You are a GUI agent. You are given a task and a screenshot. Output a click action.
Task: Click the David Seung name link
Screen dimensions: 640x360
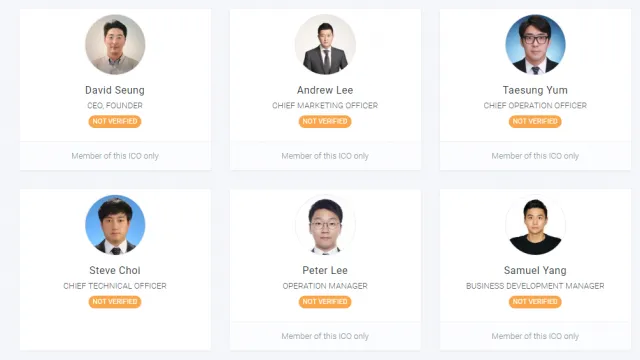pos(115,90)
